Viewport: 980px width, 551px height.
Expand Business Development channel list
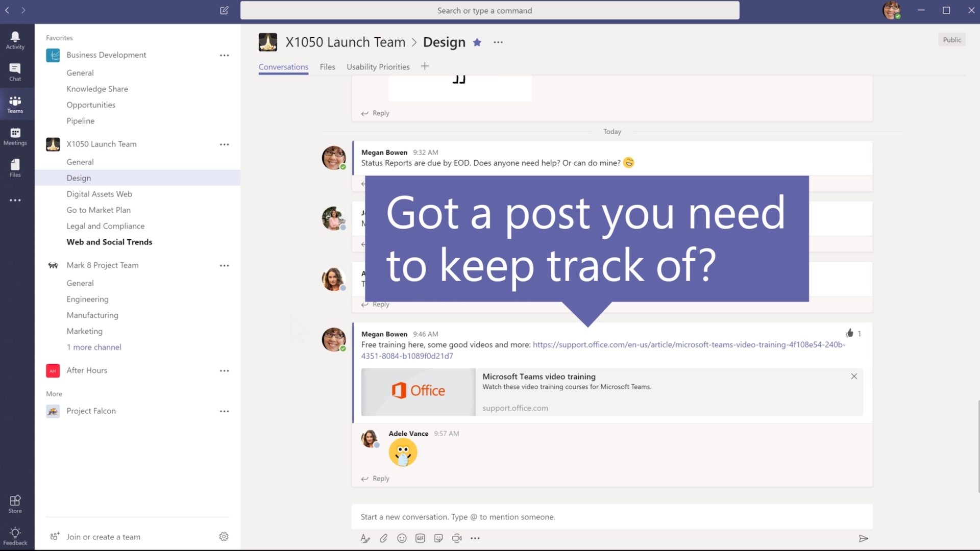point(106,55)
